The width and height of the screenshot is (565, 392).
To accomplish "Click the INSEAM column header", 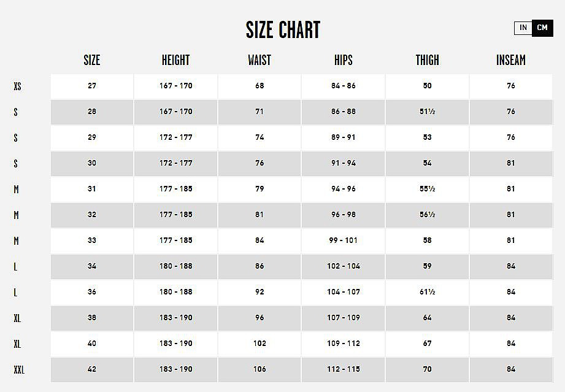I will pos(511,60).
